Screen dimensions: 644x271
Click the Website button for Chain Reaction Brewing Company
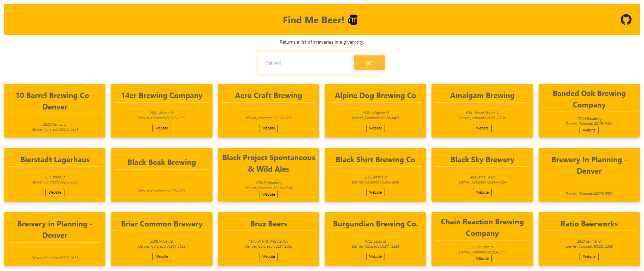click(x=482, y=258)
